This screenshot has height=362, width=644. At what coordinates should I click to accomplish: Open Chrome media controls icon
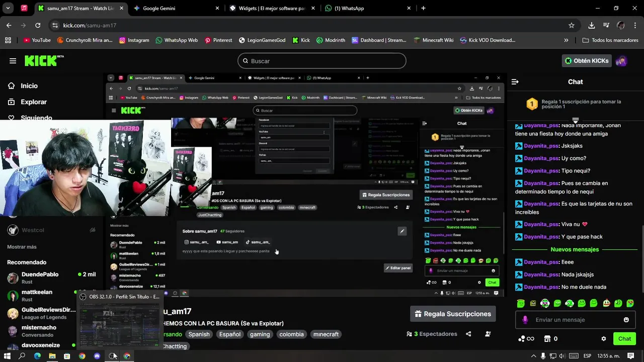(x=606, y=25)
